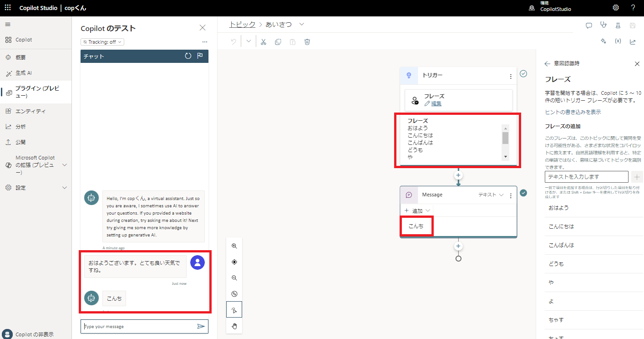Select the Cut tool in the topic toolbar
This screenshot has height=339, width=644.
tap(264, 41)
